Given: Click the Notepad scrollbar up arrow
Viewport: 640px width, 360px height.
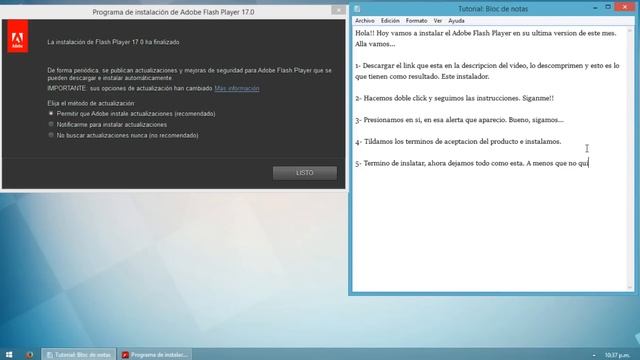Looking at the screenshot, I should tap(630, 31).
